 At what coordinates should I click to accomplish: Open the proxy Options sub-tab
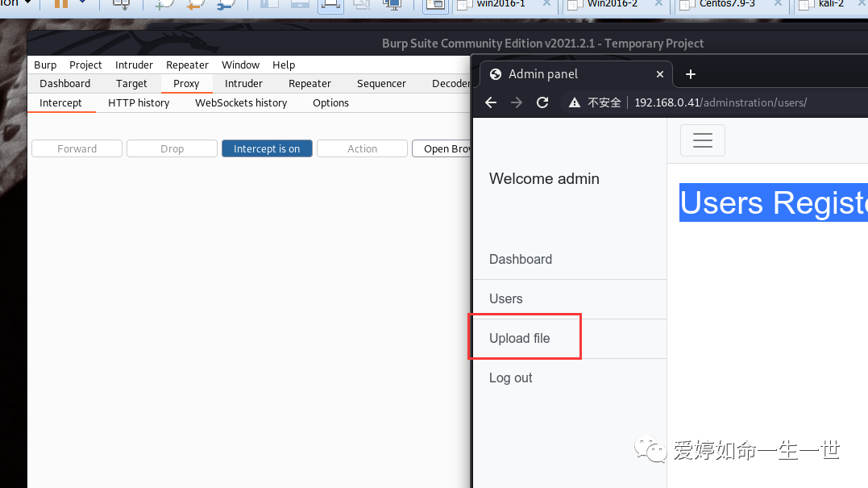(330, 102)
